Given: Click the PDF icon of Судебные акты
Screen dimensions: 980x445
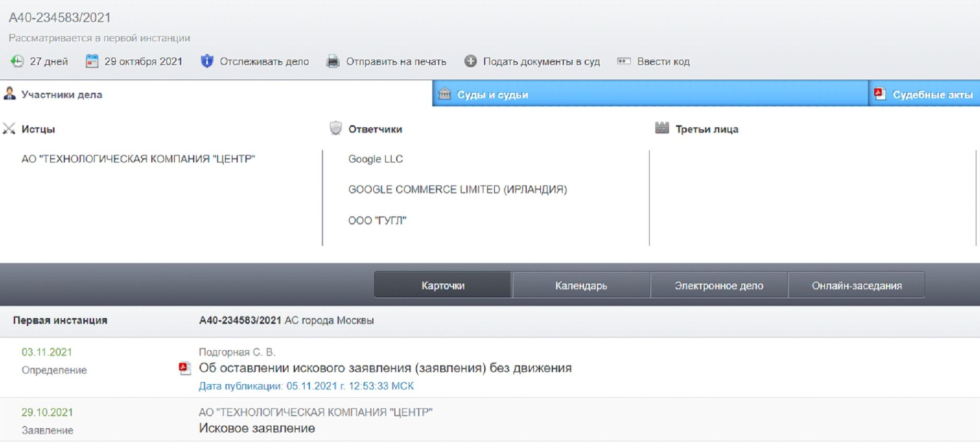Looking at the screenshot, I should (880, 94).
